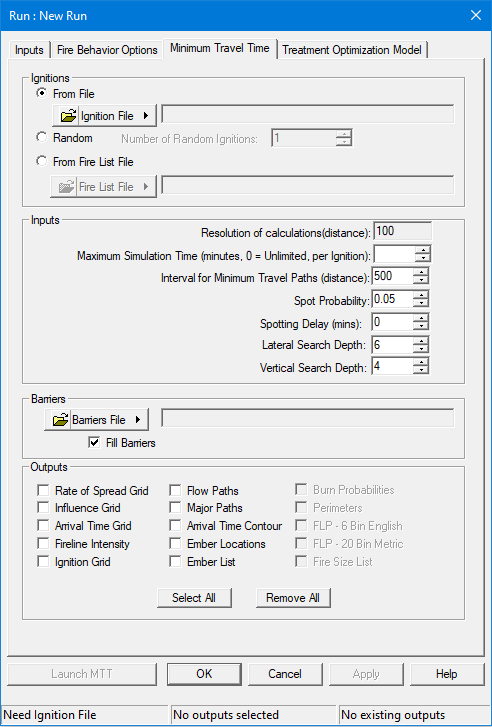Select the From File ignition option
Screen dimensions: 492x727
click(42, 94)
